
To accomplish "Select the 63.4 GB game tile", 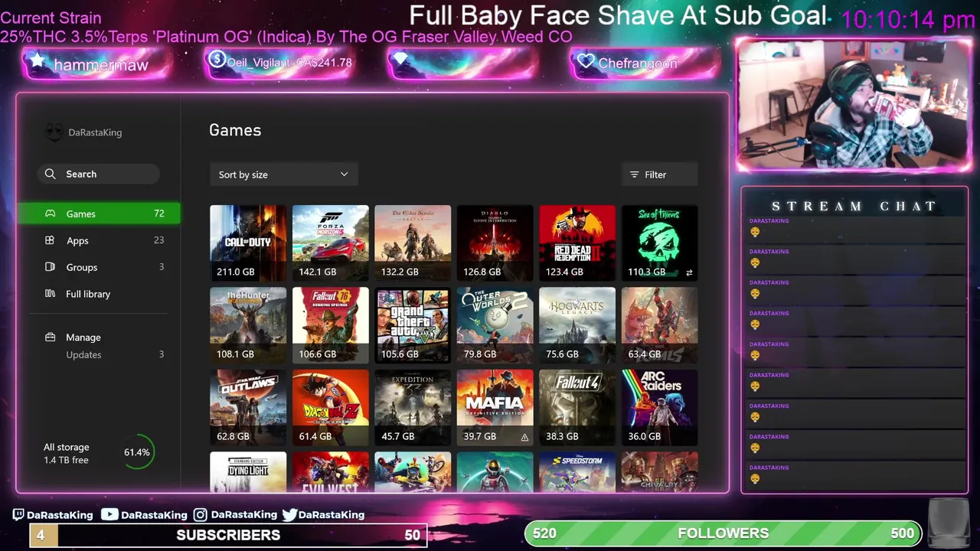I will 659,325.
